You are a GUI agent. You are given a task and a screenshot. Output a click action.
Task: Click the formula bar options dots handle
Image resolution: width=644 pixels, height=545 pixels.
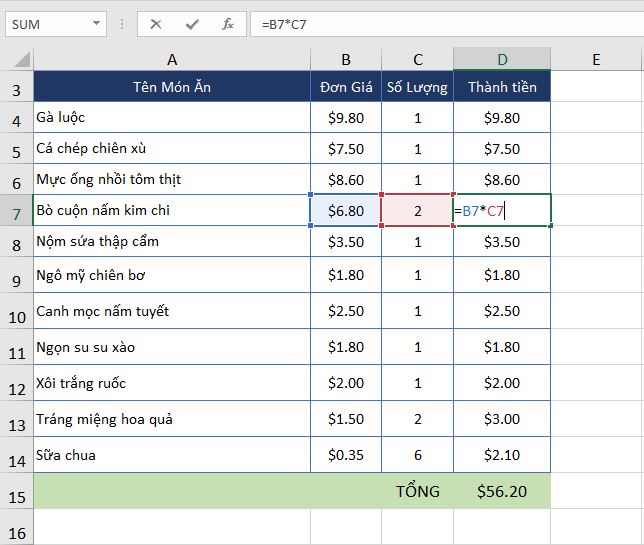pyautogui.click(x=122, y=24)
